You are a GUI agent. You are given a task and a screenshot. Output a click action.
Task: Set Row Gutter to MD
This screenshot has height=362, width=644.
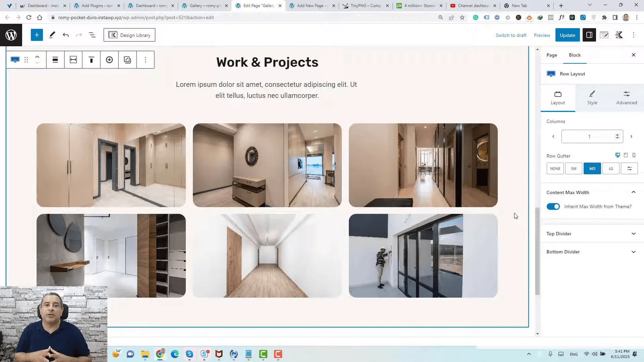coord(592,169)
